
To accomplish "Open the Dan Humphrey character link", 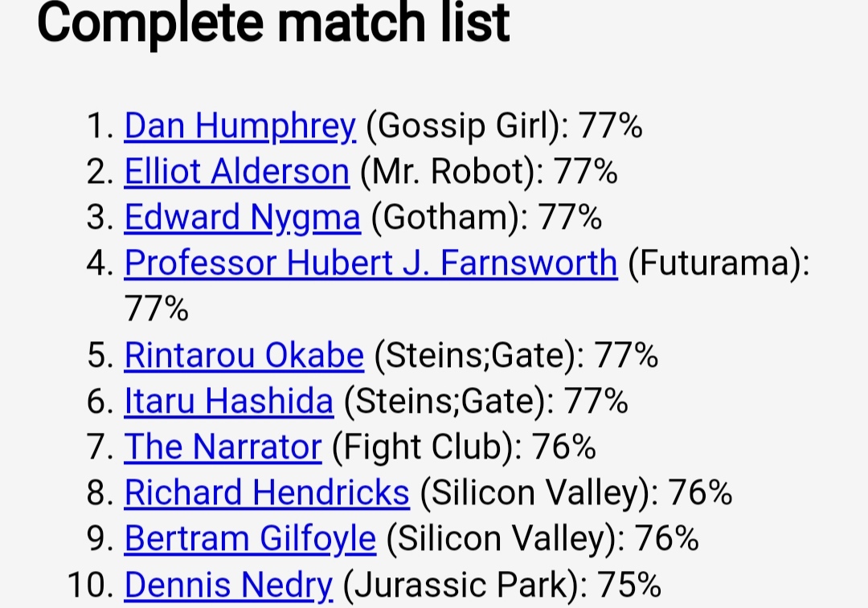I will 240,125.
